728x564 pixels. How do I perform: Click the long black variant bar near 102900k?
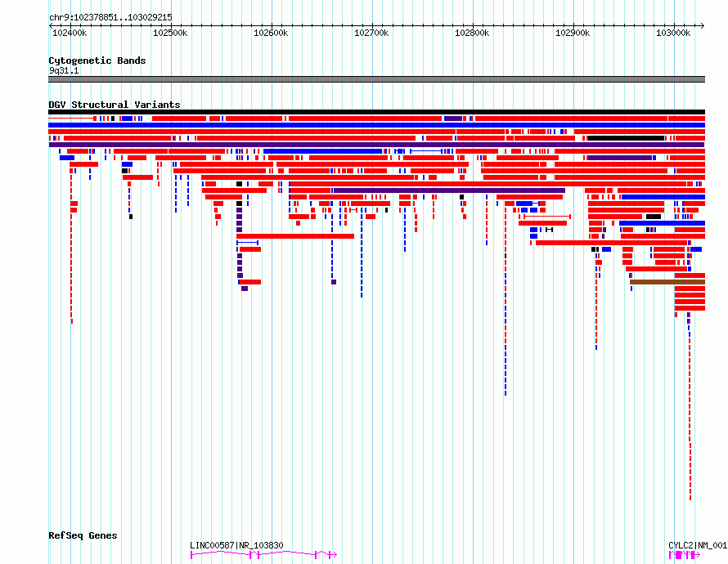(626, 138)
